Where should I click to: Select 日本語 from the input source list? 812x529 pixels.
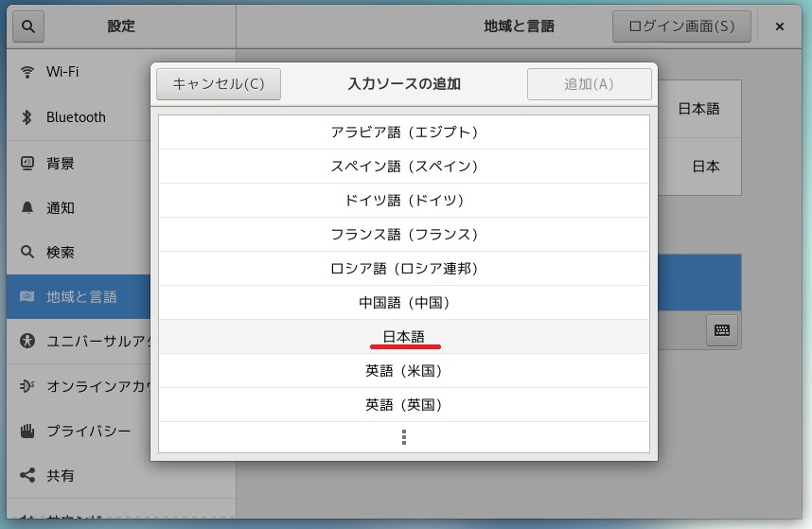click(x=404, y=337)
